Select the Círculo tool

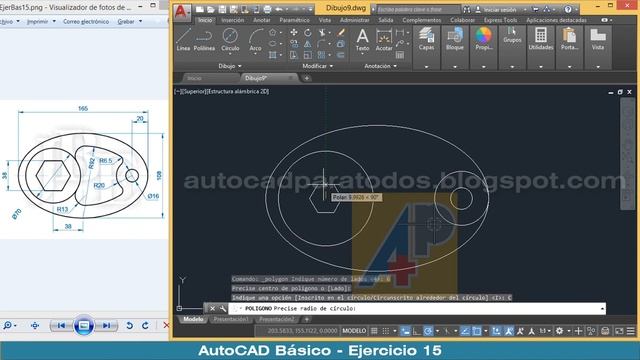(230, 40)
